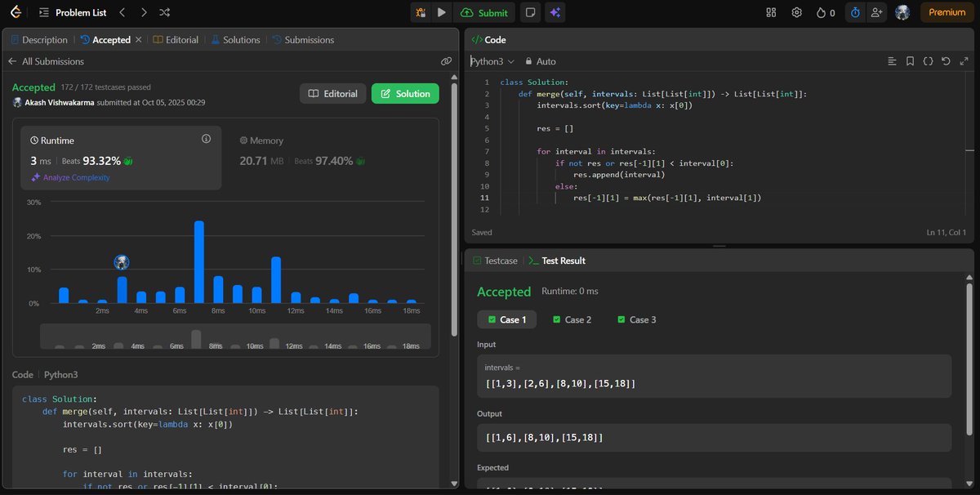This screenshot has height=495, width=980.
Task: Click the tallest bar in runtime chart
Action: click(199, 261)
